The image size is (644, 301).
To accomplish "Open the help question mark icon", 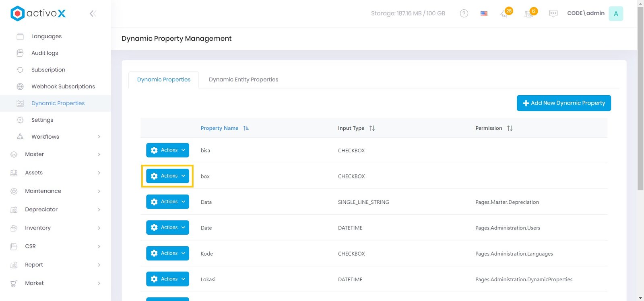I will point(464,13).
